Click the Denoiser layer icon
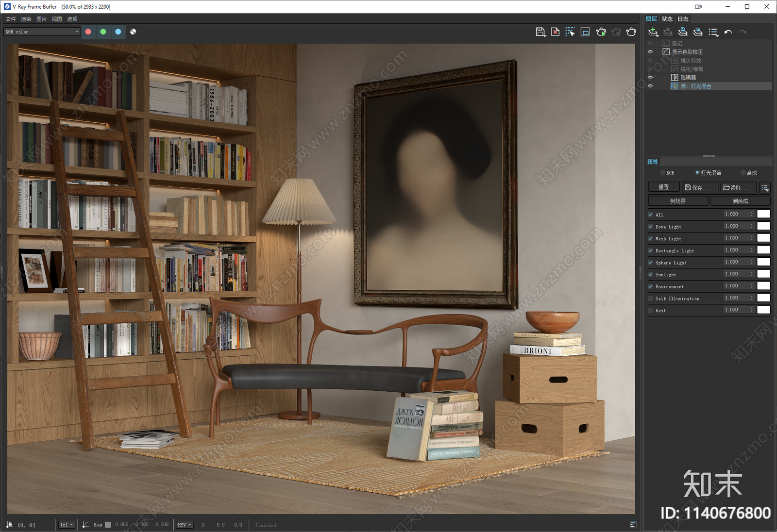Screen dimensions: 777x532 [675, 77]
